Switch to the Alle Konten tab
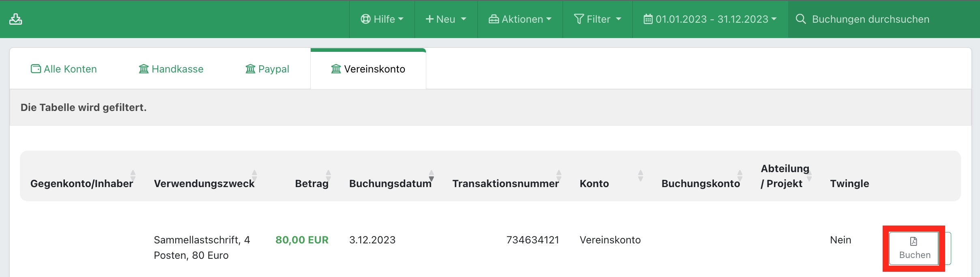 coord(64,69)
